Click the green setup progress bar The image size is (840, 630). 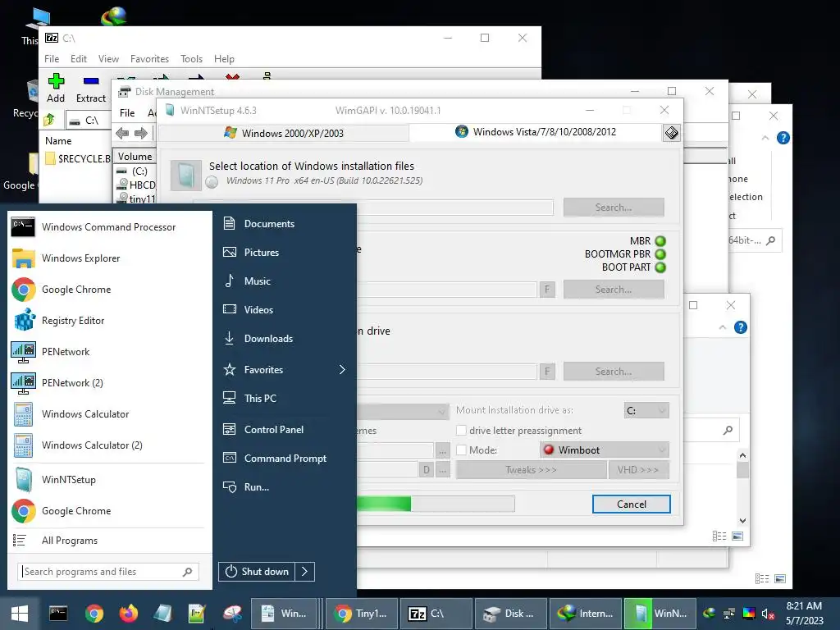436,504
